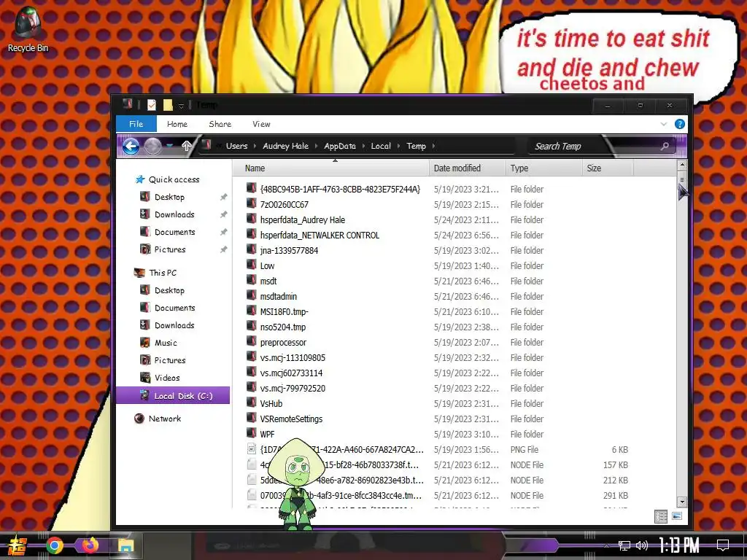747x560 pixels.
Task: Launch Firefox from the taskbar
Action: pyautogui.click(x=90, y=545)
